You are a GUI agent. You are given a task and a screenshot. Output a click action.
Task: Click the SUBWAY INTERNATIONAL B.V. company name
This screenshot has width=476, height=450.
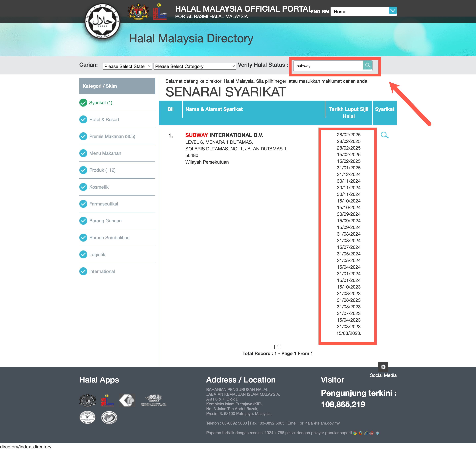224,135
